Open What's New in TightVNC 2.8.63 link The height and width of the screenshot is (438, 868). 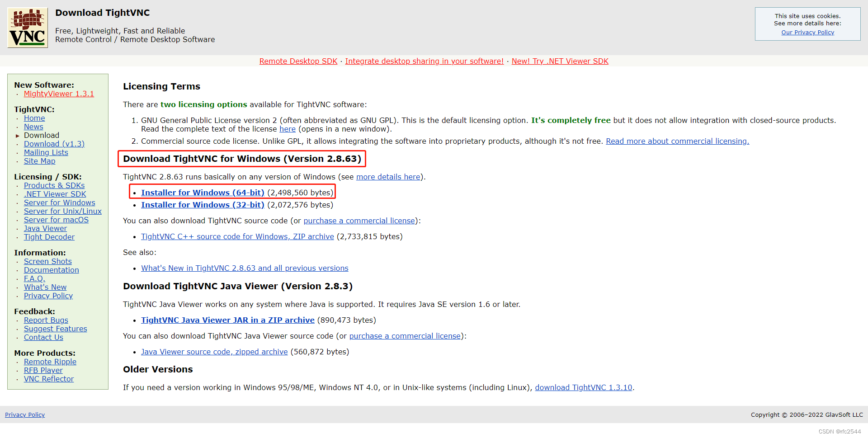245,268
